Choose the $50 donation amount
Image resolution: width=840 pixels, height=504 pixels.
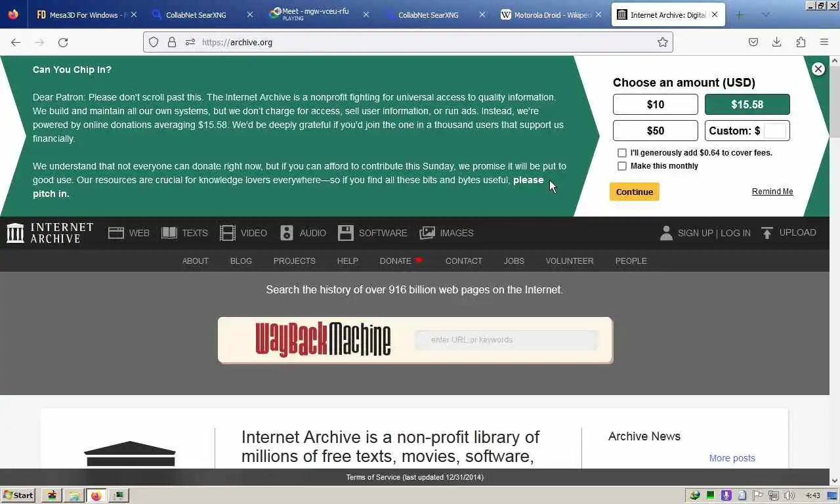pyautogui.click(x=656, y=131)
